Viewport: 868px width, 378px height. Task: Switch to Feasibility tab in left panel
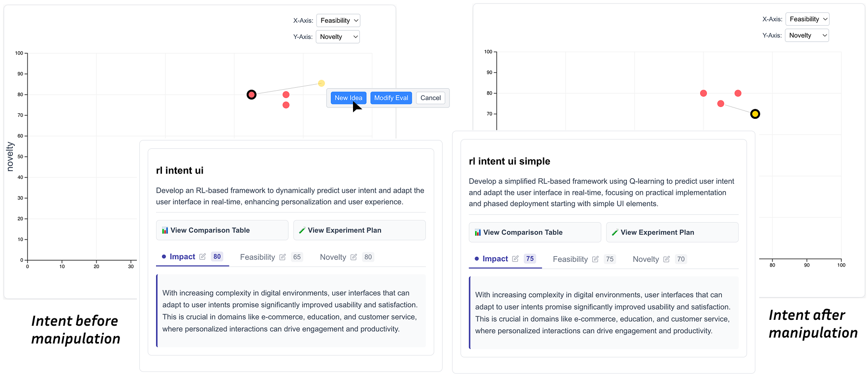click(x=257, y=257)
